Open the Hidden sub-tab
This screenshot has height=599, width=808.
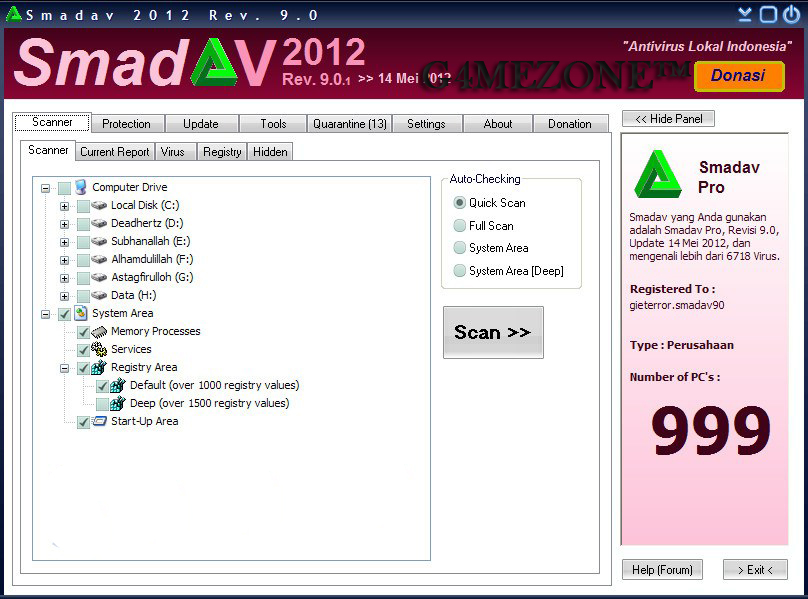(271, 152)
